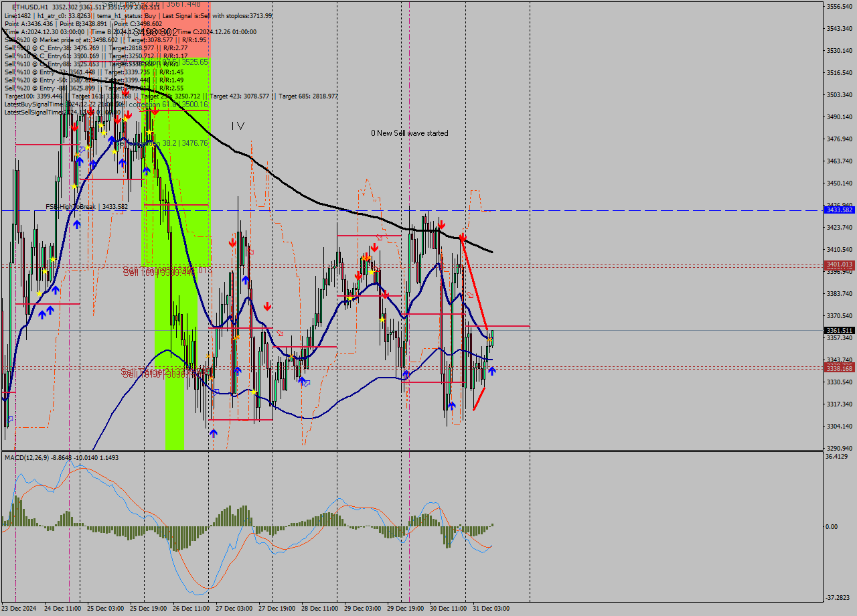The width and height of the screenshot is (857, 616).
Task: Click the current price tag 3361.511
Action: (840, 331)
